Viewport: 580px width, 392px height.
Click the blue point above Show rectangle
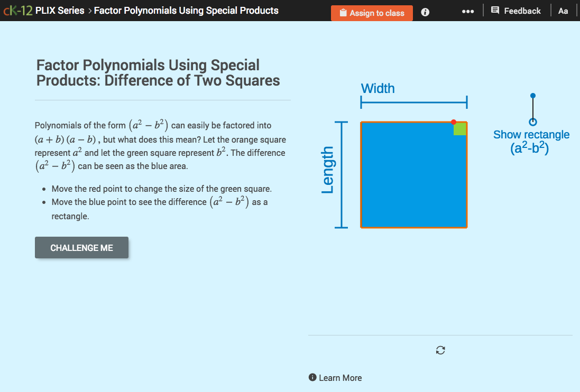pos(532,96)
